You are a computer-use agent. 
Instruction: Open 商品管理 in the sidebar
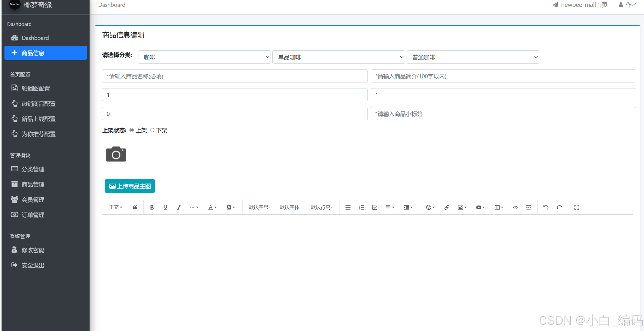pos(33,184)
